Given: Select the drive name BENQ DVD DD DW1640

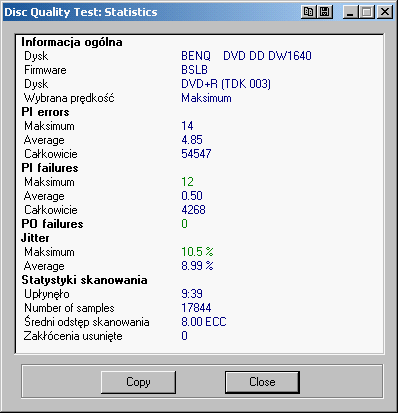Looking at the screenshot, I should point(246,56).
